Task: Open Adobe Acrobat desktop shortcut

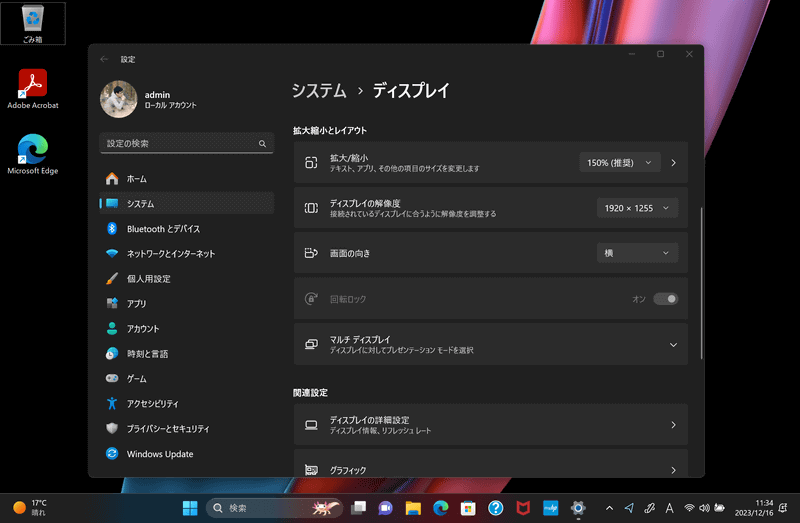Action: coord(33,89)
